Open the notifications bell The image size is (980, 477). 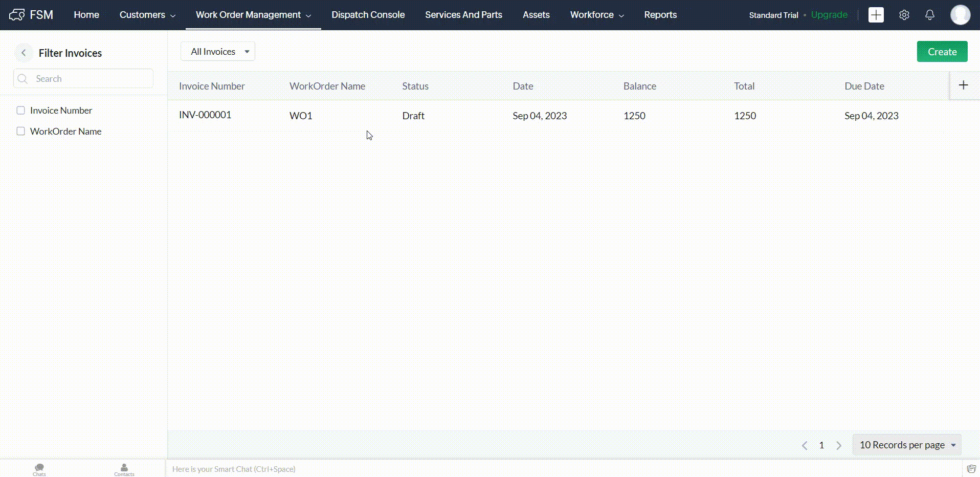pyautogui.click(x=929, y=15)
